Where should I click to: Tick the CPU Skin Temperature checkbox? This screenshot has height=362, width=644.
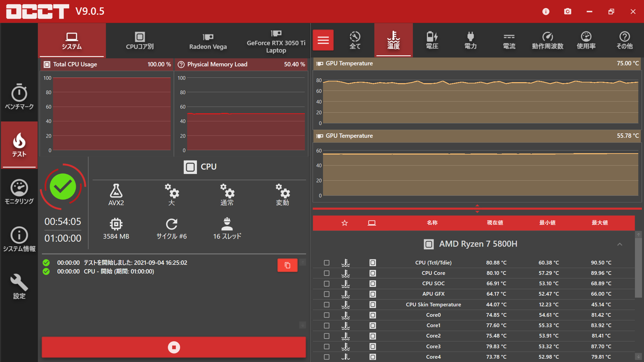pyautogui.click(x=327, y=305)
